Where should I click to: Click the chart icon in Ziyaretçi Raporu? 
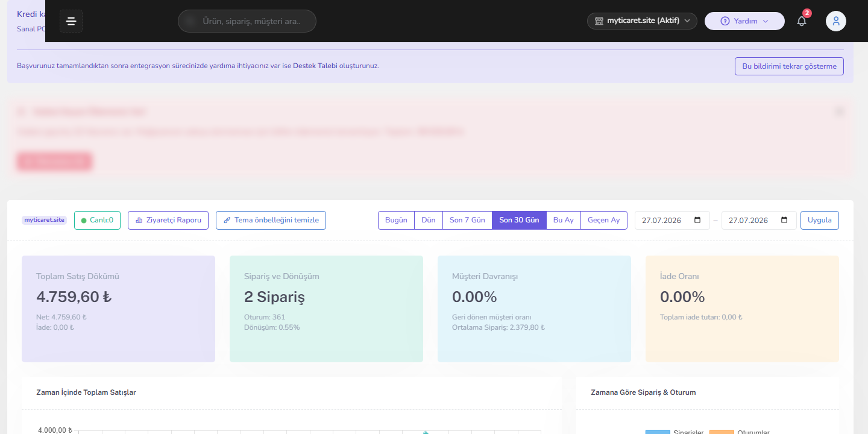point(139,220)
